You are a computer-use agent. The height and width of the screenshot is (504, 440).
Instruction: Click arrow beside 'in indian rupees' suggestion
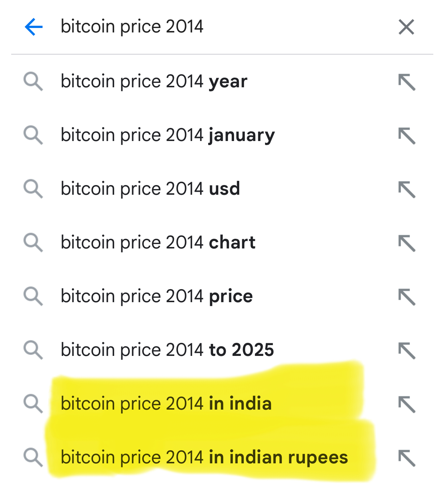click(406, 458)
